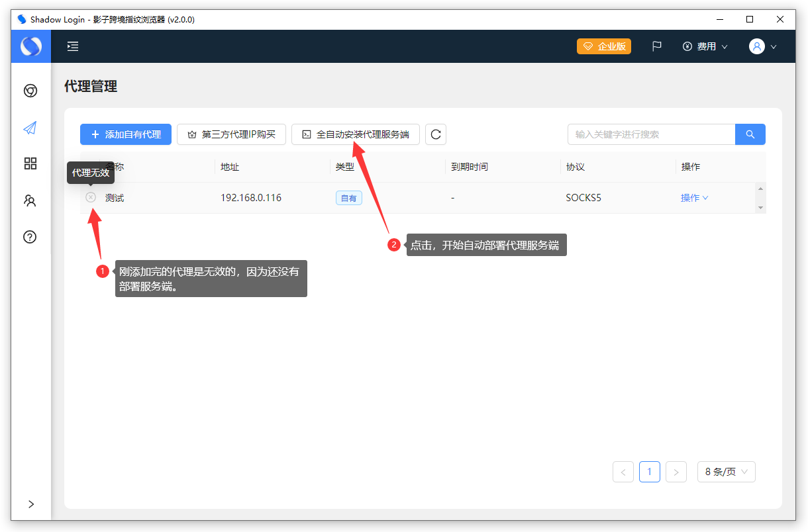
Task: Click 全自动安装代理服务端 button
Action: 356,134
